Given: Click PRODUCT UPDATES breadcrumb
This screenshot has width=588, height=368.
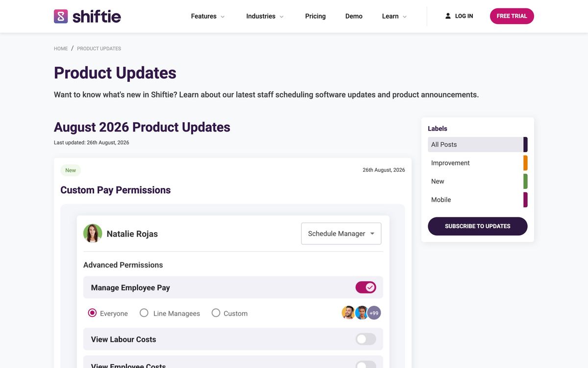Looking at the screenshot, I should click(99, 49).
